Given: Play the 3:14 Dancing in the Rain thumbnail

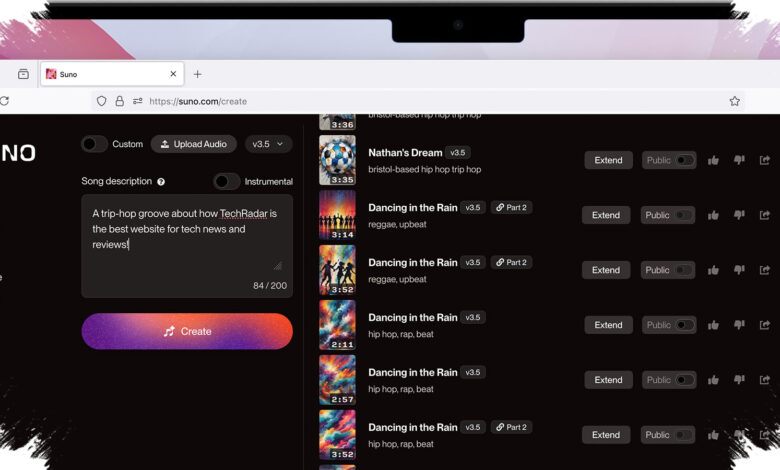Looking at the screenshot, I should click(337, 215).
